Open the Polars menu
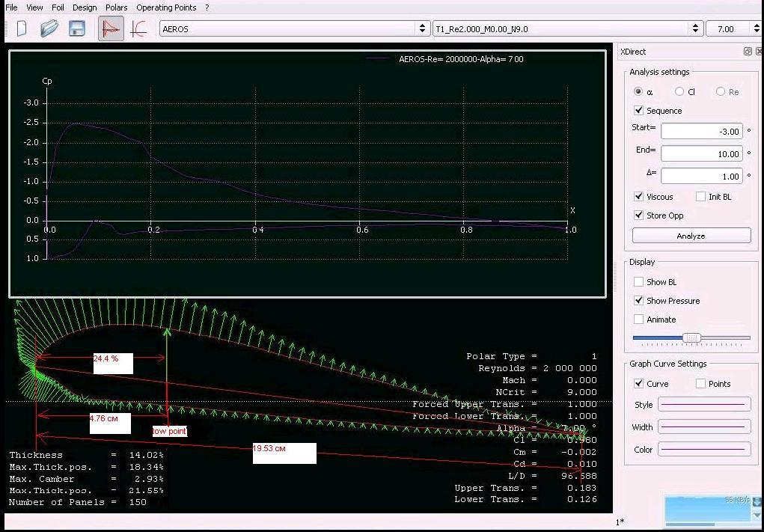 (116, 7)
